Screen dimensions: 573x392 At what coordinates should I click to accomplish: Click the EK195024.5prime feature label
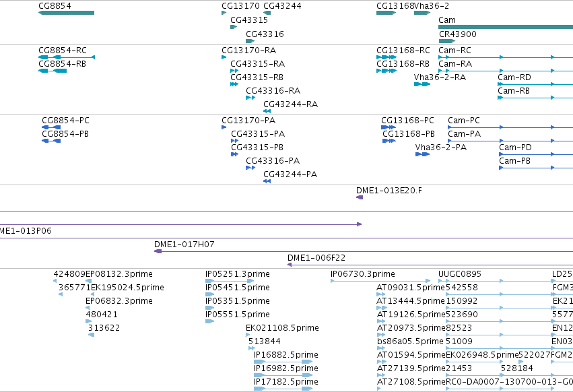[x=127, y=288]
